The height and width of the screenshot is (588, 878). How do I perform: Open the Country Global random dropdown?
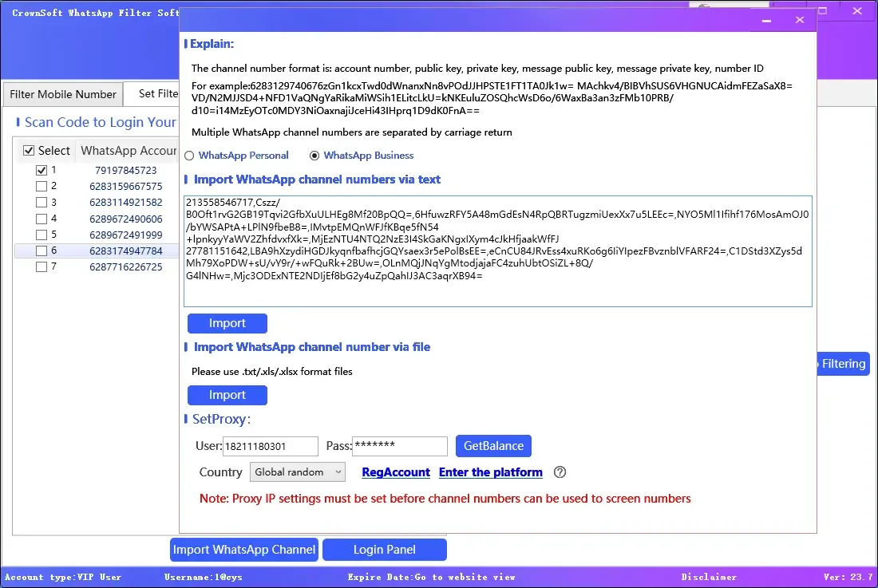click(297, 472)
